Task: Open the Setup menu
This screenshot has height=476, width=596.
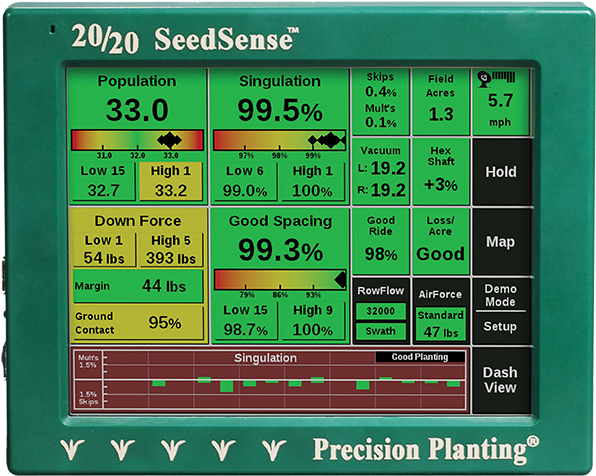Action: (x=501, y=327)
